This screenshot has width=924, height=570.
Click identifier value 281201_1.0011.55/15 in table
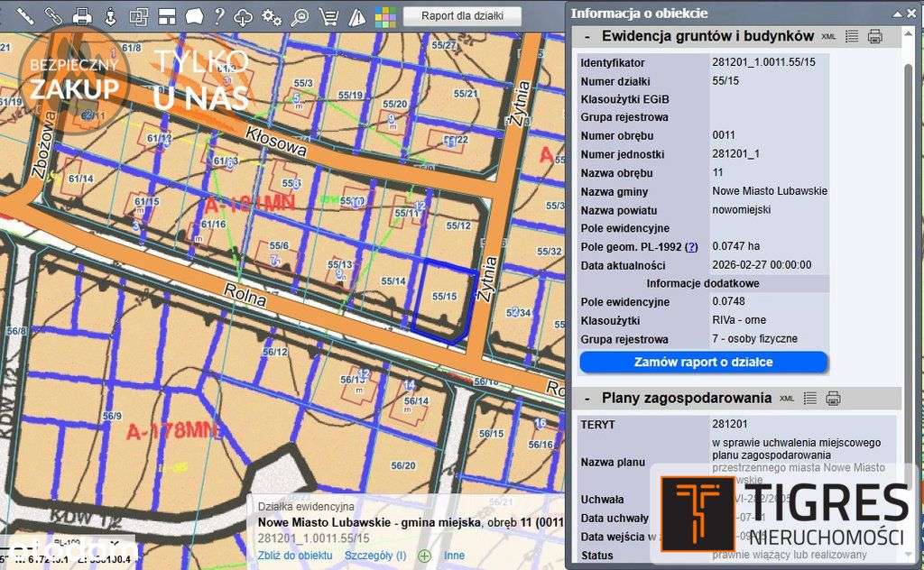click(x=763, y=62)
